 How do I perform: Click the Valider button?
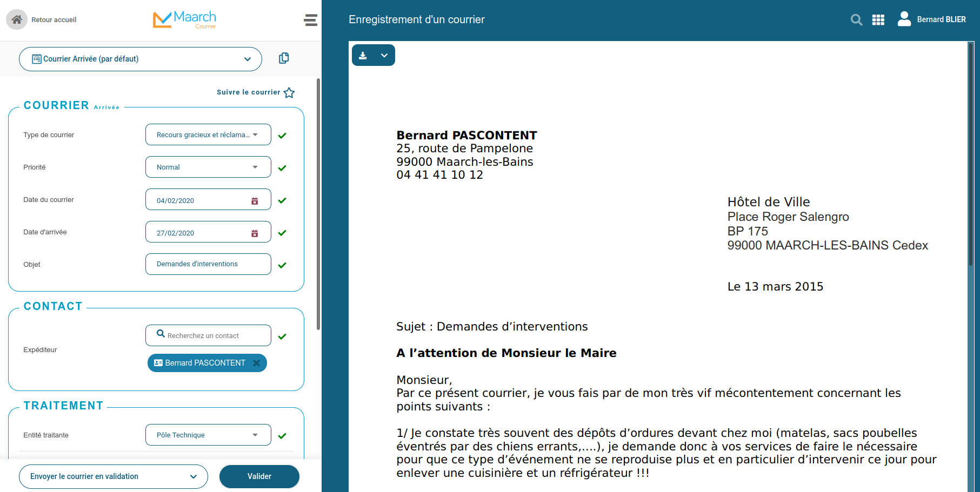(x=259, y=476)
